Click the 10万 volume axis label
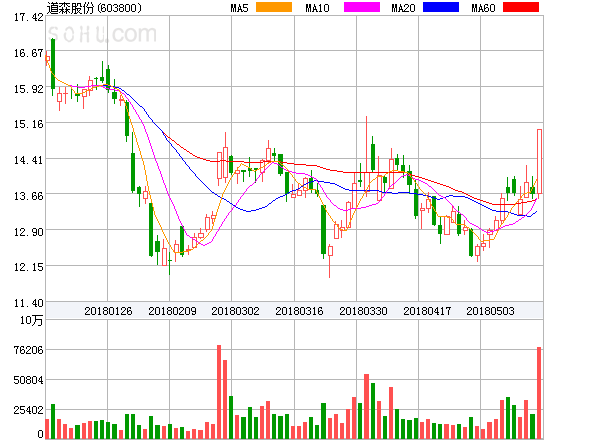The height and width of the screenshot is (440, 600). [31, 320]
